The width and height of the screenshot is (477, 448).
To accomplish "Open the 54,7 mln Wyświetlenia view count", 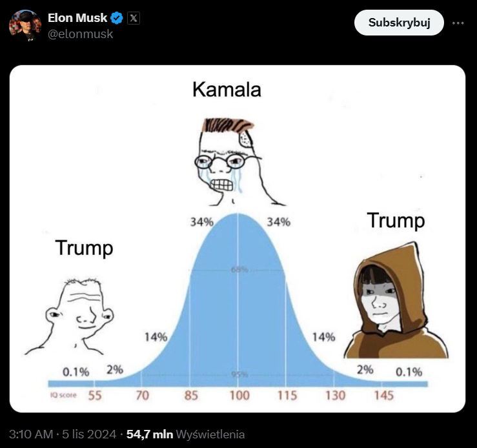I will point(185,434).
